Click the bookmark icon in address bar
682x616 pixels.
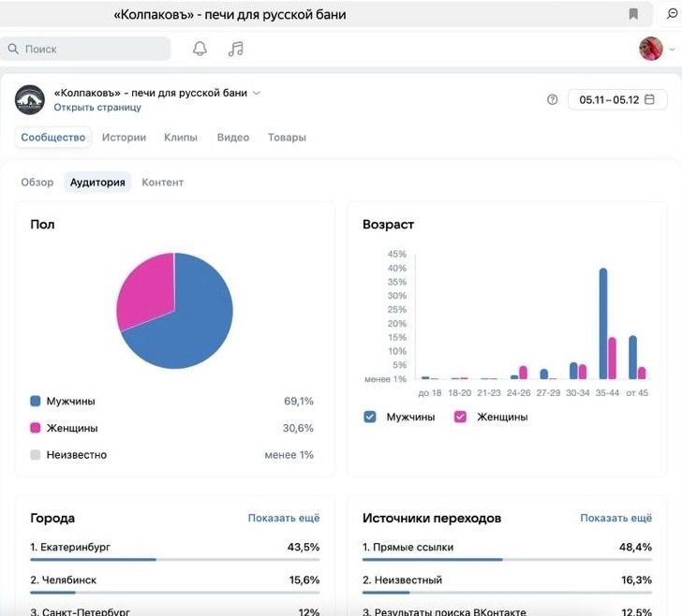pyautogui.click(x=633, y=14)
